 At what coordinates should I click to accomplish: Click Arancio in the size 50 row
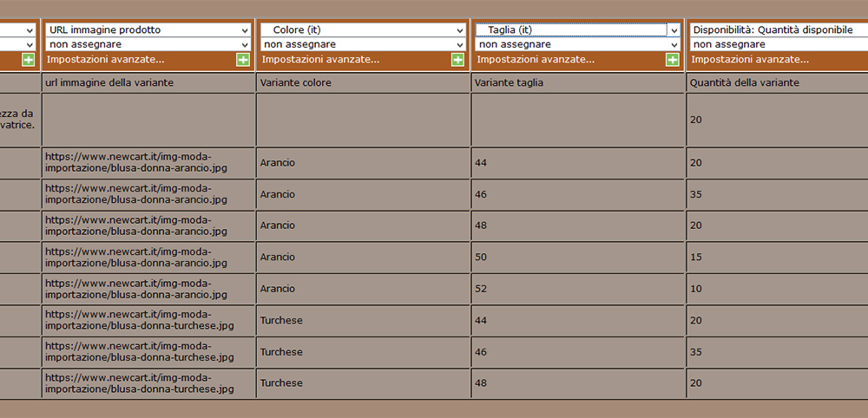(278, 257)
